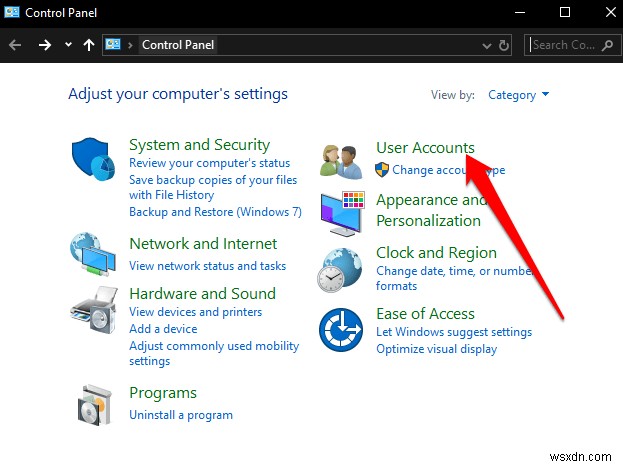
Task: Click Optimize visual display
Action: click(x=436, y=349)
